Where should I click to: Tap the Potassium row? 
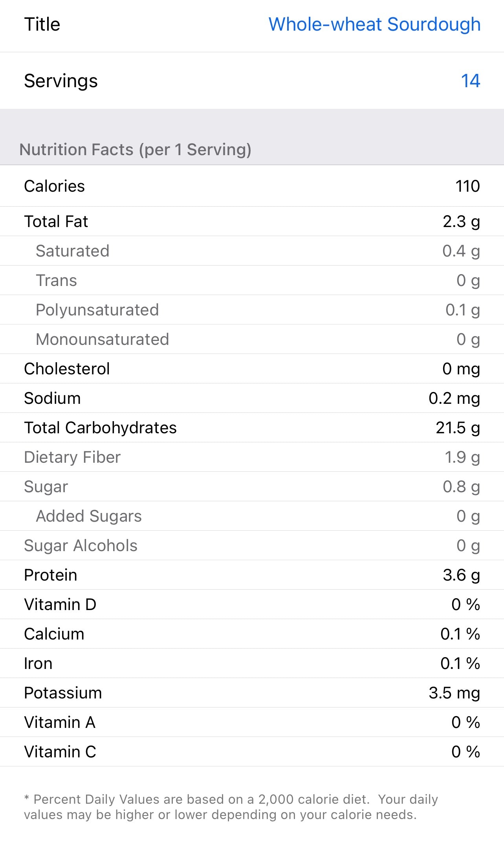coord(251,693)
